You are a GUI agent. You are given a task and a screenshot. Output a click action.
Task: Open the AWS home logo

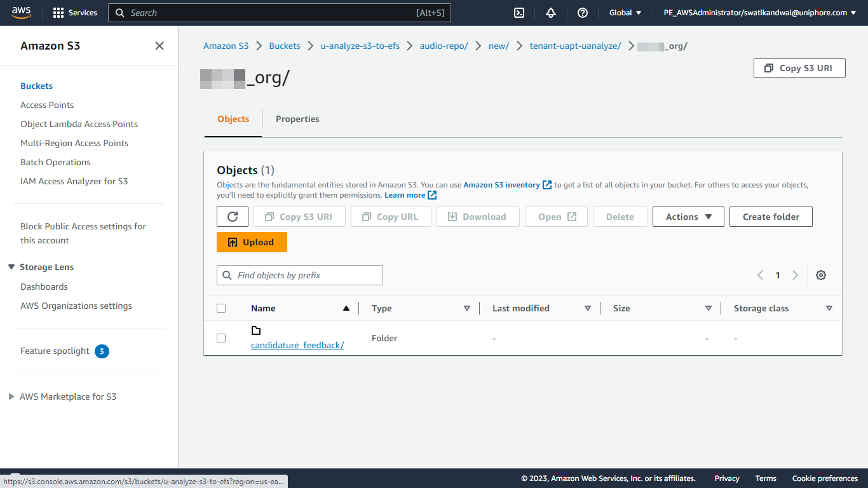pyautogui.click(x=21, y=13)
